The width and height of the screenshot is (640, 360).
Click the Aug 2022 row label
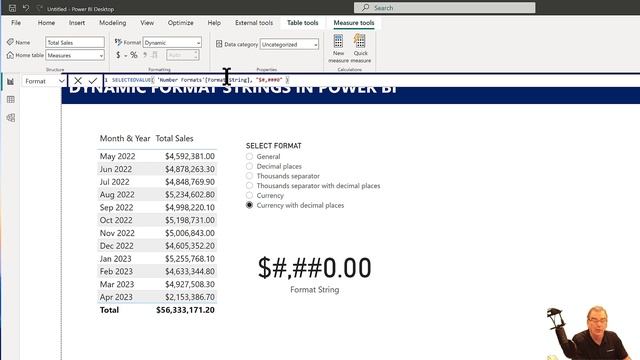coord(117,195)
